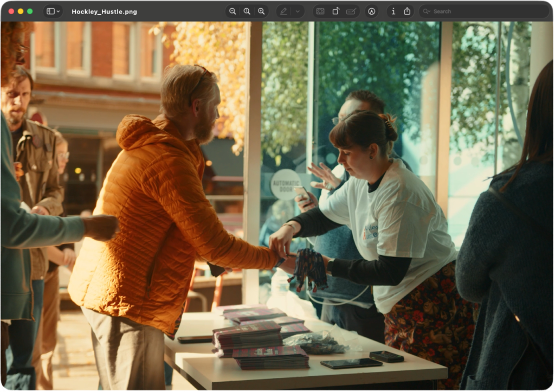Image resolution: width=555 pixels, height=392 pixels.
Task: Zoom out of the image
Action: [x=233, y=11]
